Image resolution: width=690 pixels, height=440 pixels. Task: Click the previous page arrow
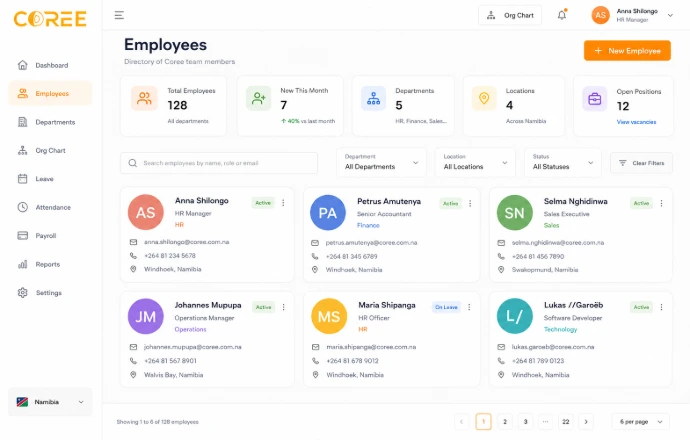tap(462, 422)
